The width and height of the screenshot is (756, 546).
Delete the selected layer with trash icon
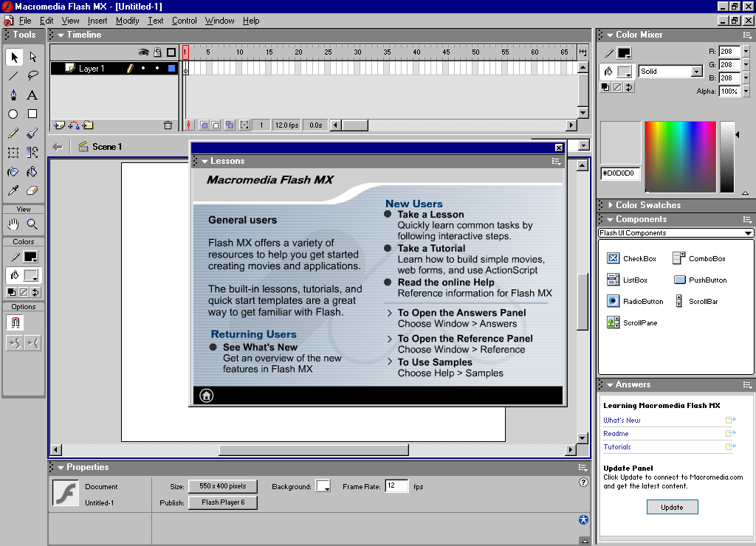pos(168,125)
